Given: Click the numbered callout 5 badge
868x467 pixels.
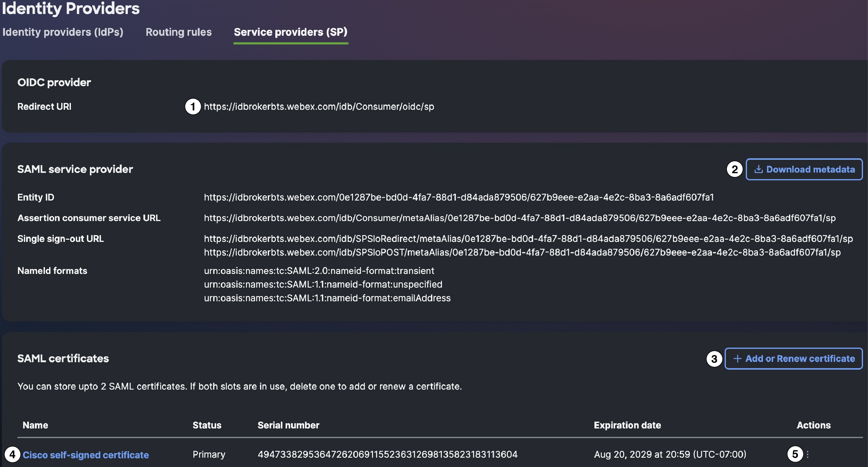Looking at the screenshot, I should (x=795, y=454).
